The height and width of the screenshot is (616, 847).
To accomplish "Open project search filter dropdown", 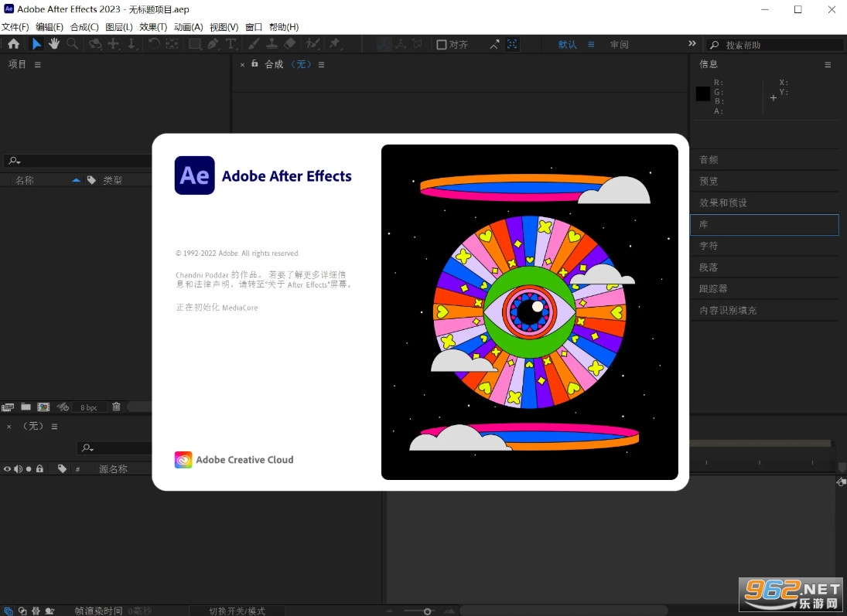I will coord(14,161).
